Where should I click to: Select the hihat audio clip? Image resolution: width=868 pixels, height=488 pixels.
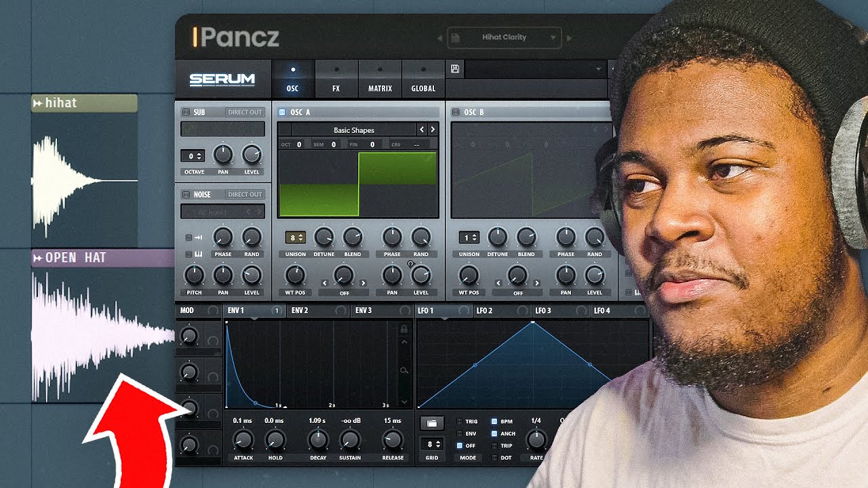pos(84,169)
